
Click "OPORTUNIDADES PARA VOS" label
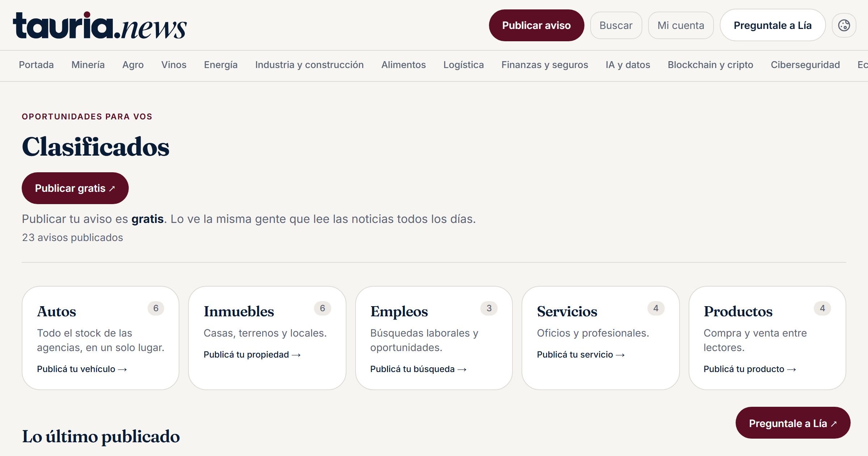pyautogui.click(x=87, y=117)
